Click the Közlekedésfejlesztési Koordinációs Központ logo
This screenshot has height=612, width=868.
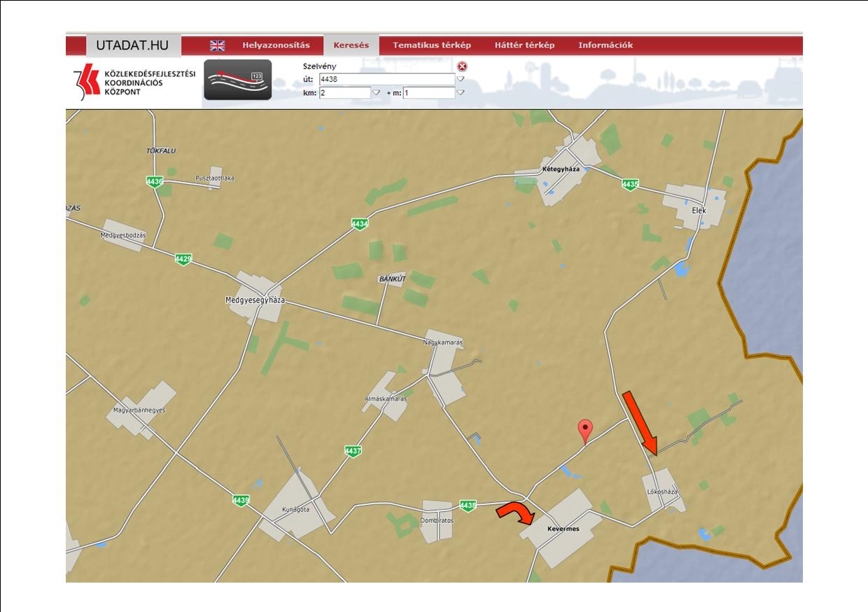point(133,83)
